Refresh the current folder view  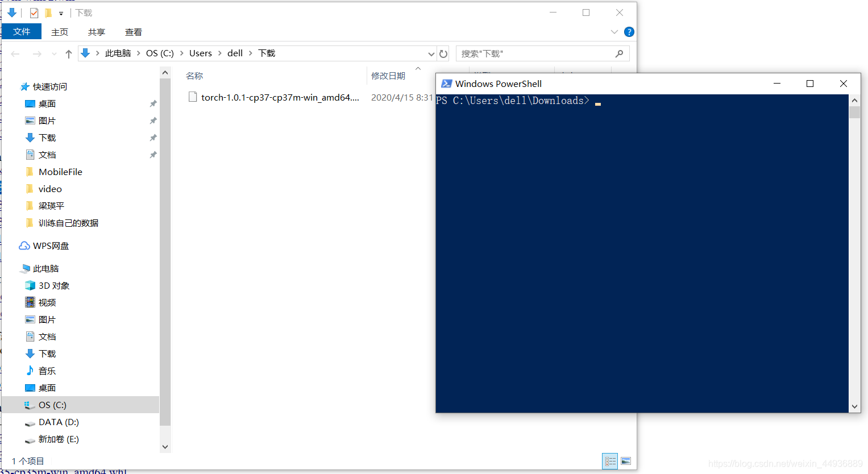click(x=444, y=53)
